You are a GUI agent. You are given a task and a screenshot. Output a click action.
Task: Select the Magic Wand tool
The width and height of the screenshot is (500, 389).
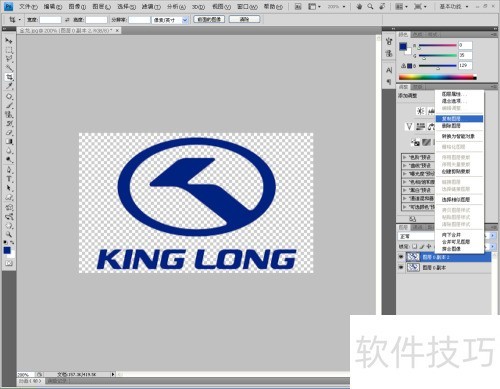pos(9,68)
